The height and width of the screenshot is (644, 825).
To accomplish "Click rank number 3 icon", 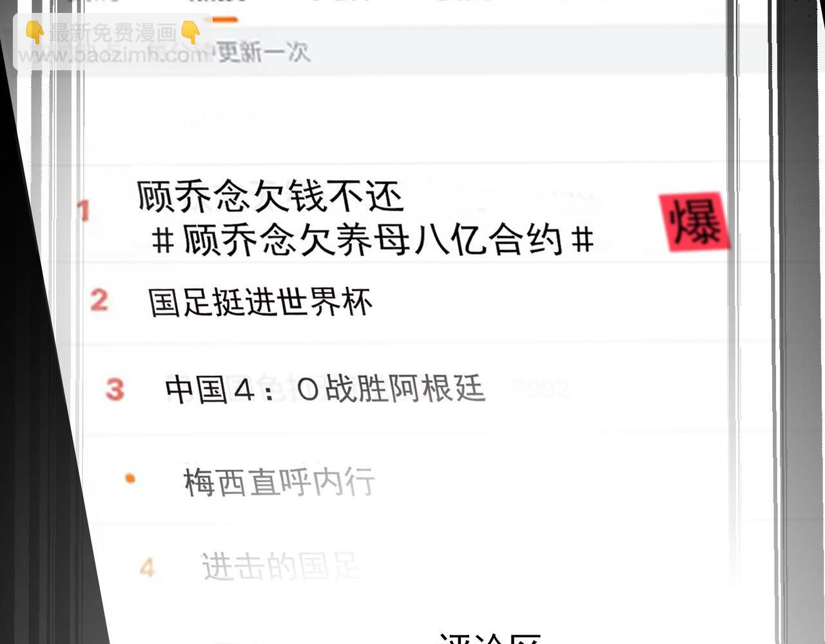I will pyautogui.click(x=115, y=389).
